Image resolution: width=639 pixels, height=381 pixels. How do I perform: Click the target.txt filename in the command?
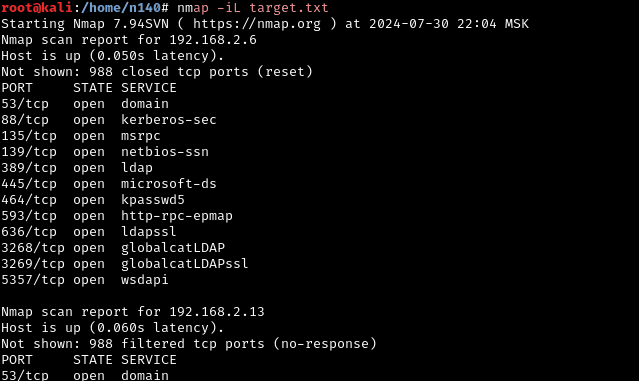pyautogui.click(x=289, y=8)
